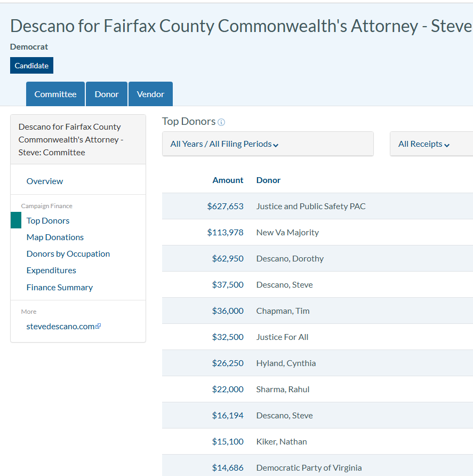Select the Committee tab
This screenshot has height=476, width=473.
[55, 93]
